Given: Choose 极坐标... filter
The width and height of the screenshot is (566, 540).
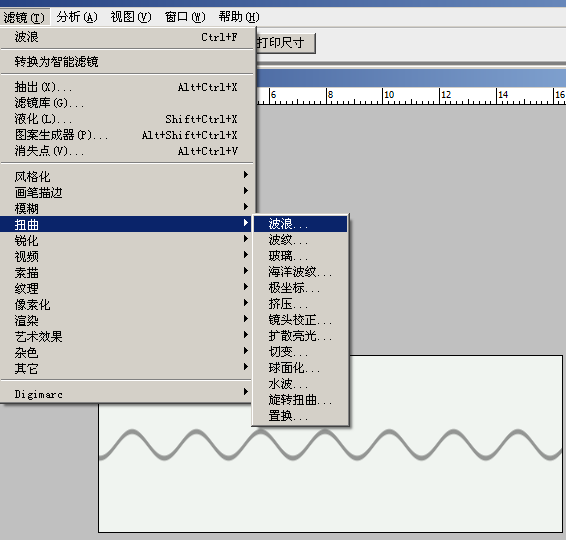Looking at the screenshot, I should 300,288.
